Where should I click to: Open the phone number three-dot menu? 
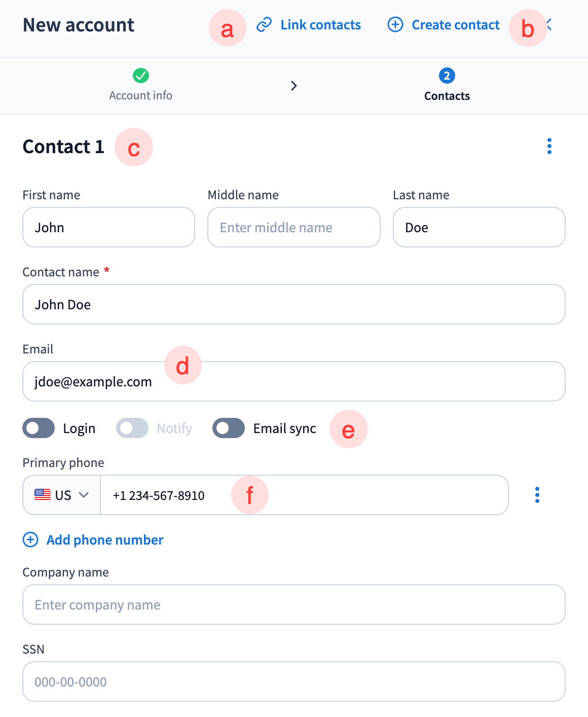(x=537, y=495)
